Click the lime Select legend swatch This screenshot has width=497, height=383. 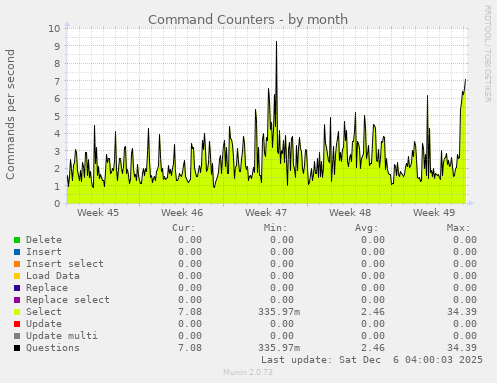(17, 312)
